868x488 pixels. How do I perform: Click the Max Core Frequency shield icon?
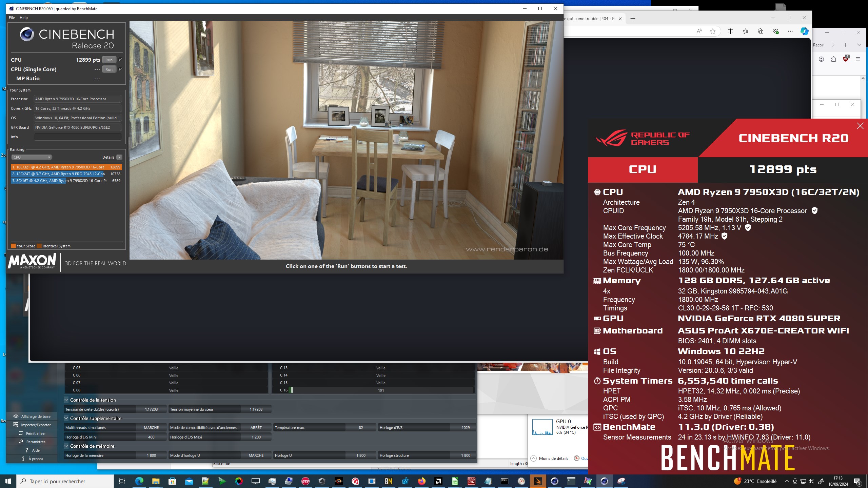(748, 228)
